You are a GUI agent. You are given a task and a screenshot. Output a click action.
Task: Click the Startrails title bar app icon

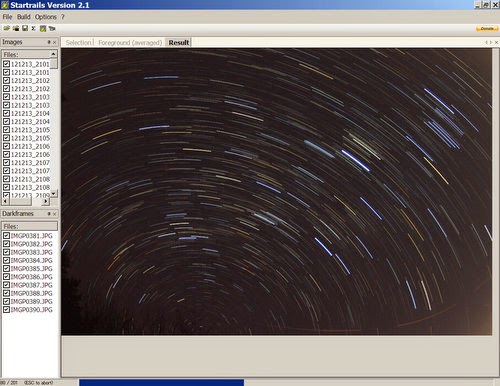click(x=5, y=5)
